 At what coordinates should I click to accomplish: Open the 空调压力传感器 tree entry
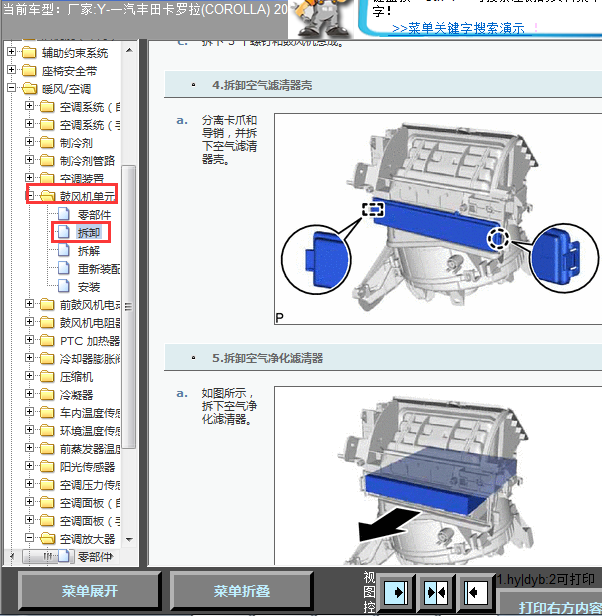(x=90, y=485)
